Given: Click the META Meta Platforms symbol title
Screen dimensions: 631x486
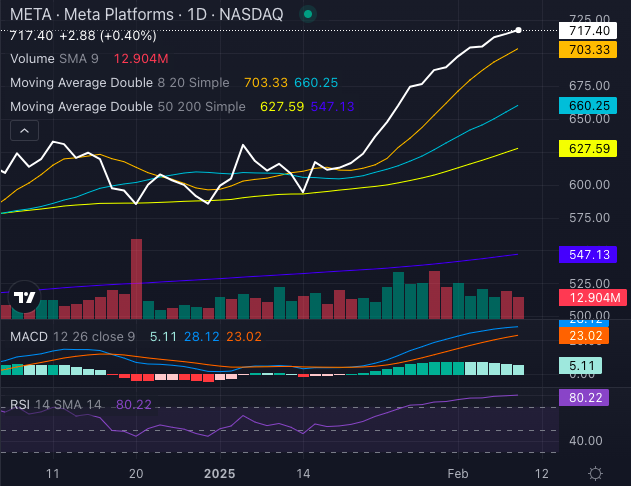Looking at the screenshot, I should coord(145,15).
